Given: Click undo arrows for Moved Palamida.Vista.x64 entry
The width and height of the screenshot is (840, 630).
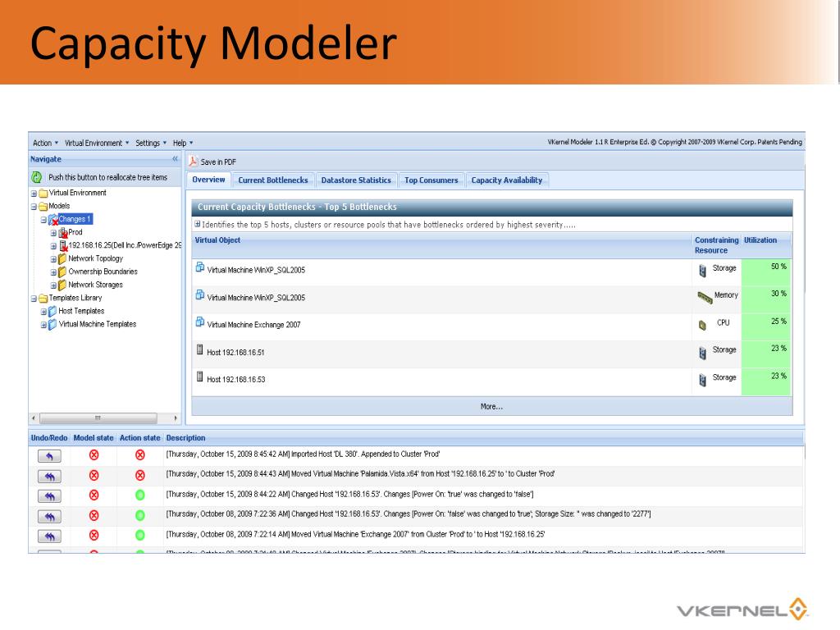Looking at the screenshot, I should 49,477.
